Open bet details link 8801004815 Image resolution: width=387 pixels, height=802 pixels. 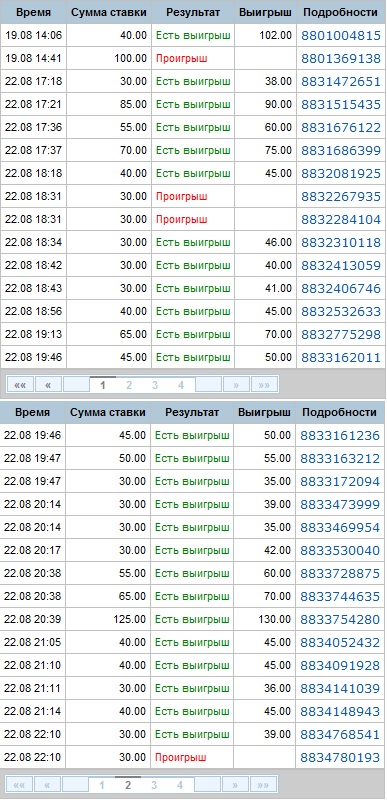[x=341, y=36]
